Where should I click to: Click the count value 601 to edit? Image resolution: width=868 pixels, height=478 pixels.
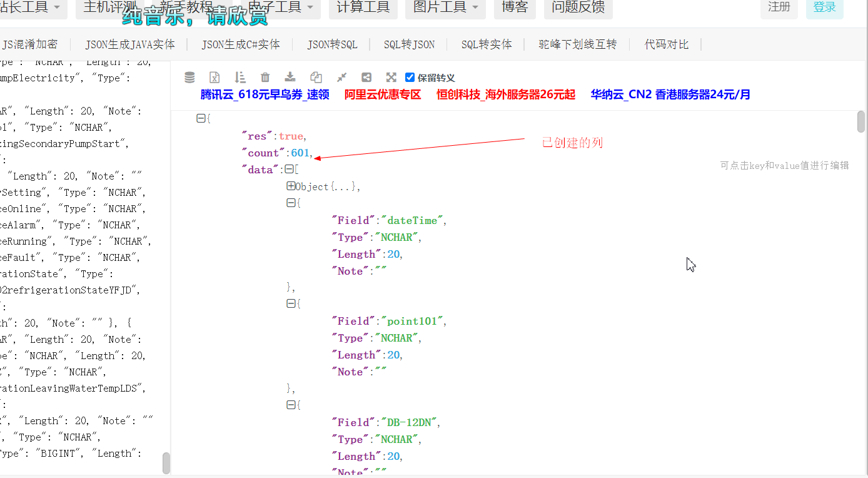(300, 153)
